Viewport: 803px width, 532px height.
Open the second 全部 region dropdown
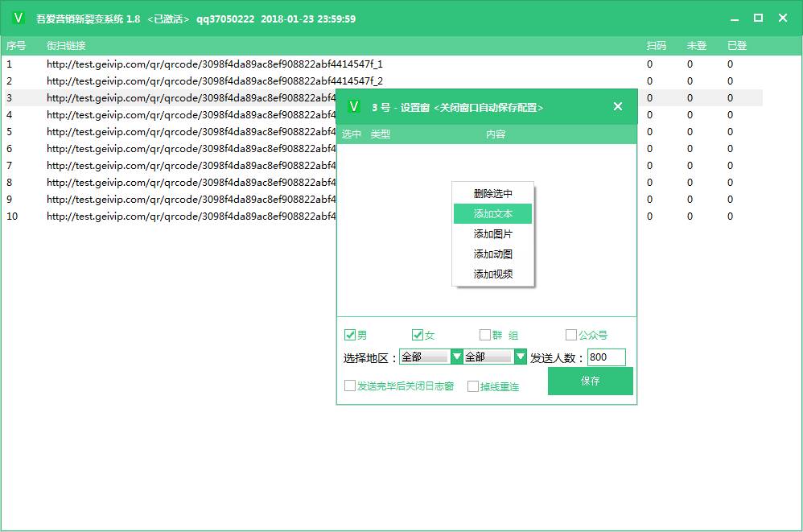521,357
